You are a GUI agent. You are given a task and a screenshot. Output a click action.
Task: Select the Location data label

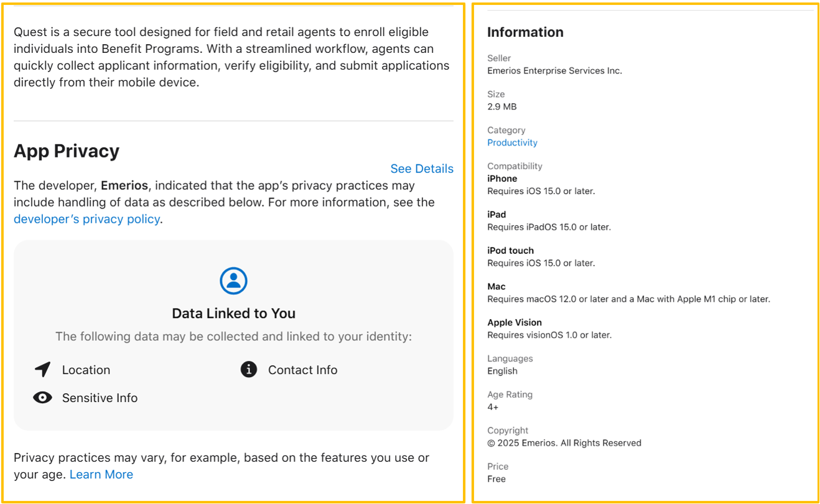point(86,370)
